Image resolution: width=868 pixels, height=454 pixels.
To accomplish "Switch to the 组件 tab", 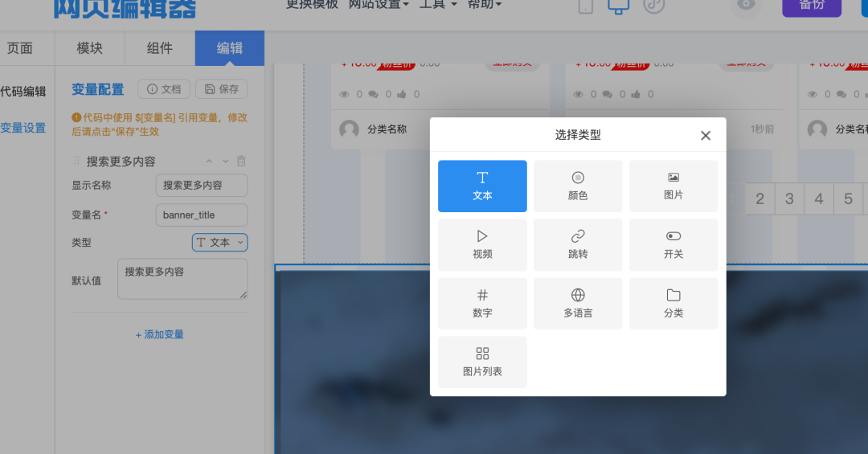I will (x=160, y=48).
